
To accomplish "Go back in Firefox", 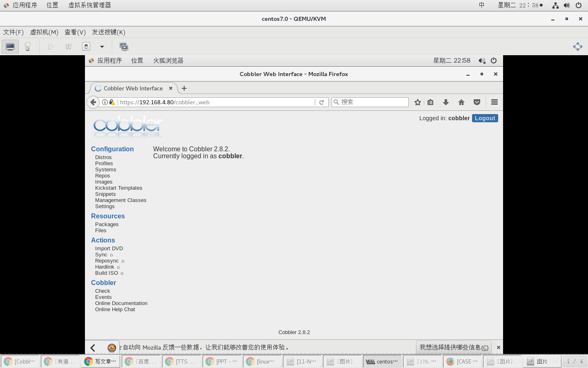I will point(93,102).
